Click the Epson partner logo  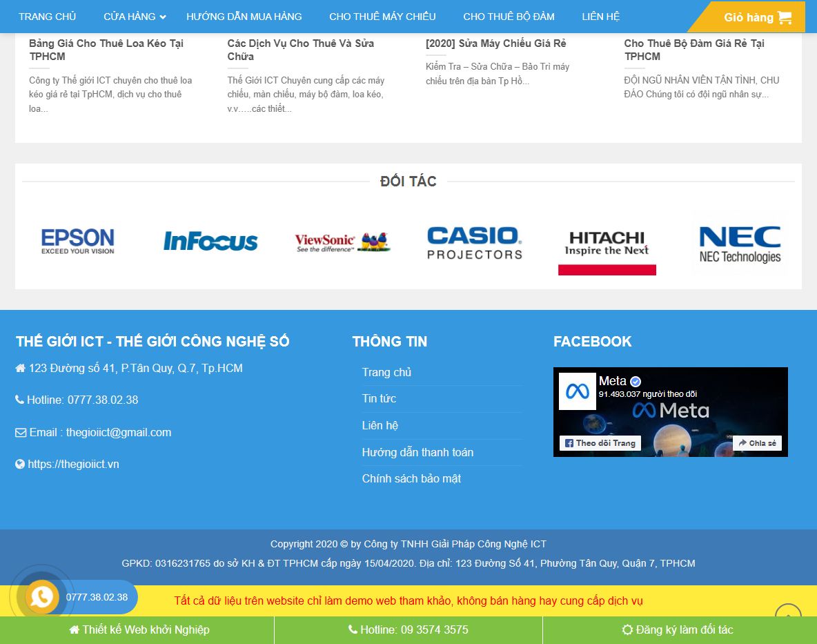coord(78,241)
